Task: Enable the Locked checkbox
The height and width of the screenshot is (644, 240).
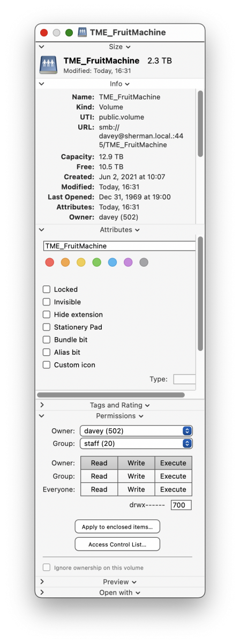Action: (47, 289)
